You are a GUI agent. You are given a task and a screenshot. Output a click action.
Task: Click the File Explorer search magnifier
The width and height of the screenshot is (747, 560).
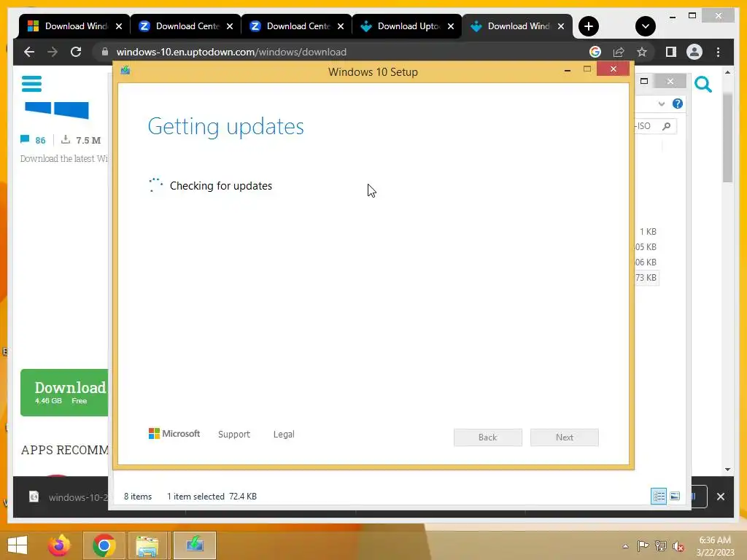click(x=667, y=126)
